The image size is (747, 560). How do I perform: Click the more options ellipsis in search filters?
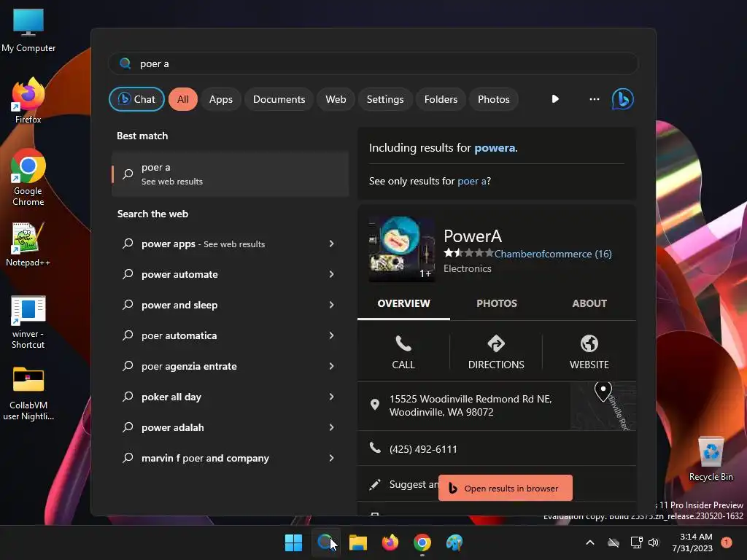pyautogui.click(x=594, y=99)
